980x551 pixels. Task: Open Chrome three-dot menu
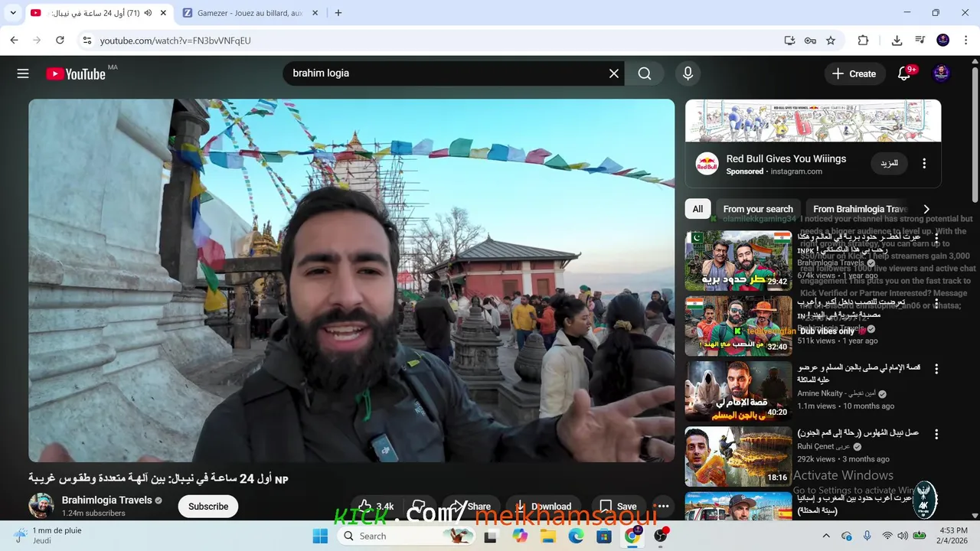click(965, 41)
